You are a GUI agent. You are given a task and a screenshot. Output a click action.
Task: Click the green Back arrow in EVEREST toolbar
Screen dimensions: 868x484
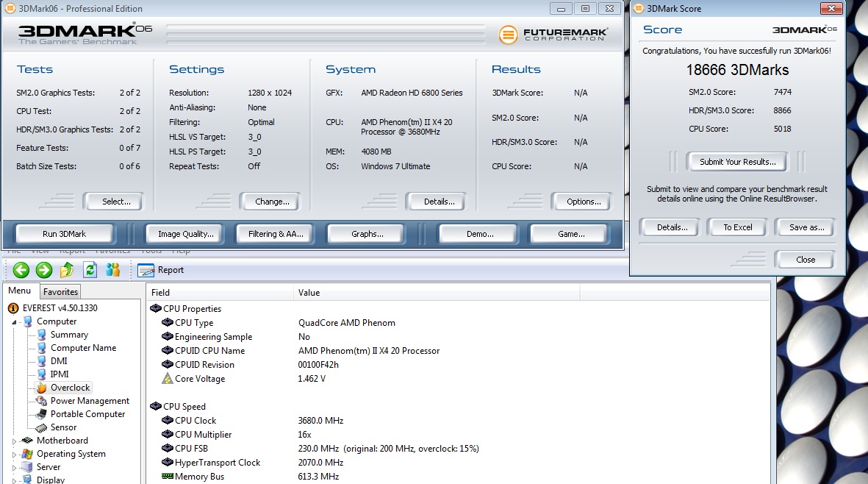click(x=21, y=270)
